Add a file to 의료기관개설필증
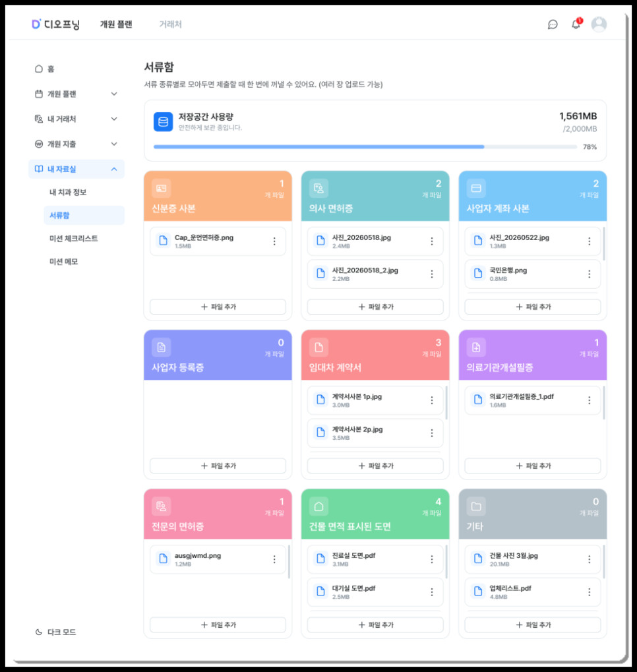The image size is (637, 672). point(533,466)
